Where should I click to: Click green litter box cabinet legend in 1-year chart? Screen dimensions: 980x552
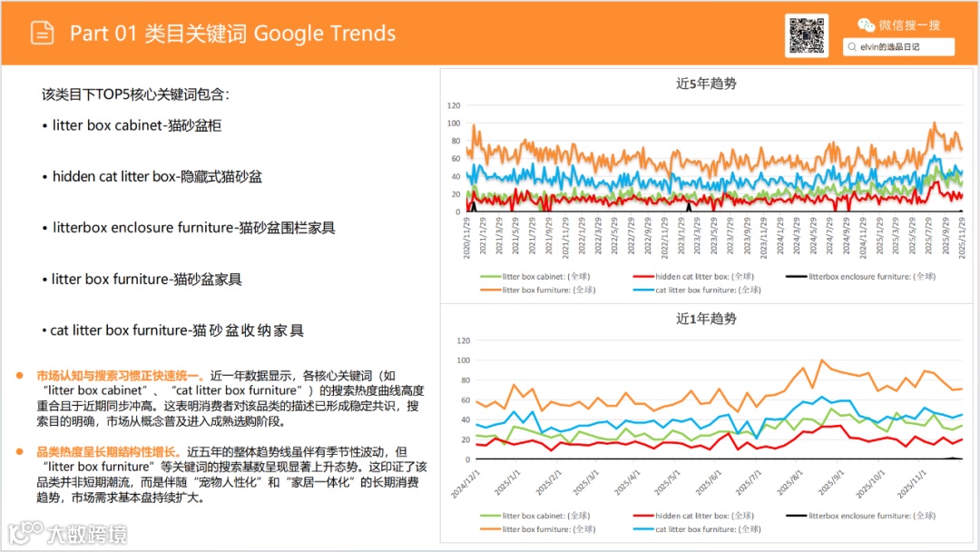[x=535, y=516]
